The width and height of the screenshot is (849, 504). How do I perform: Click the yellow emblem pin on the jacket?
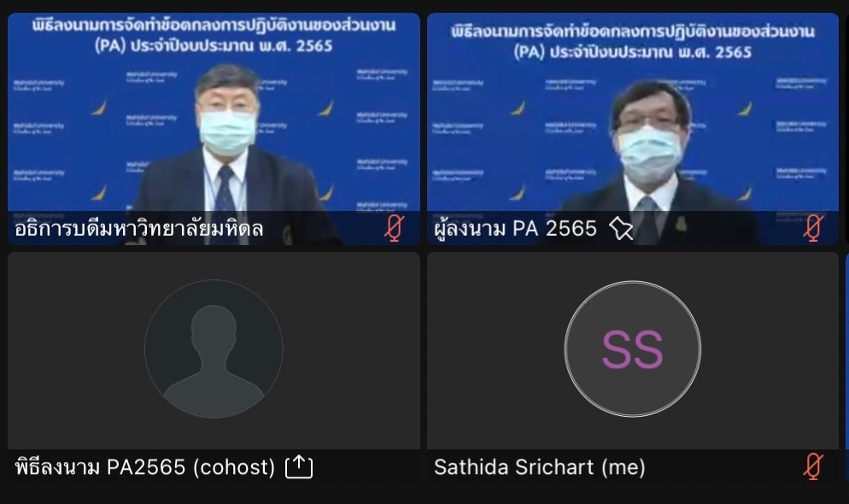(x=681, y=224)
